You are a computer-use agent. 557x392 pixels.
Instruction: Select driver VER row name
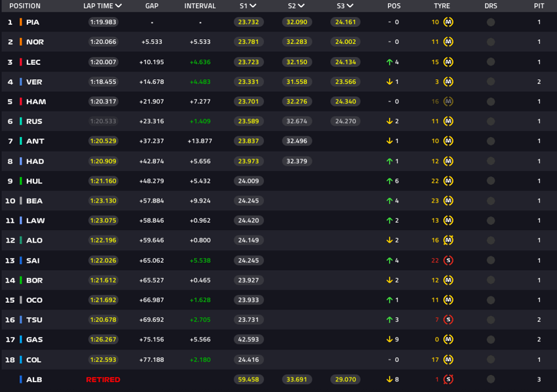pos(34,82)
